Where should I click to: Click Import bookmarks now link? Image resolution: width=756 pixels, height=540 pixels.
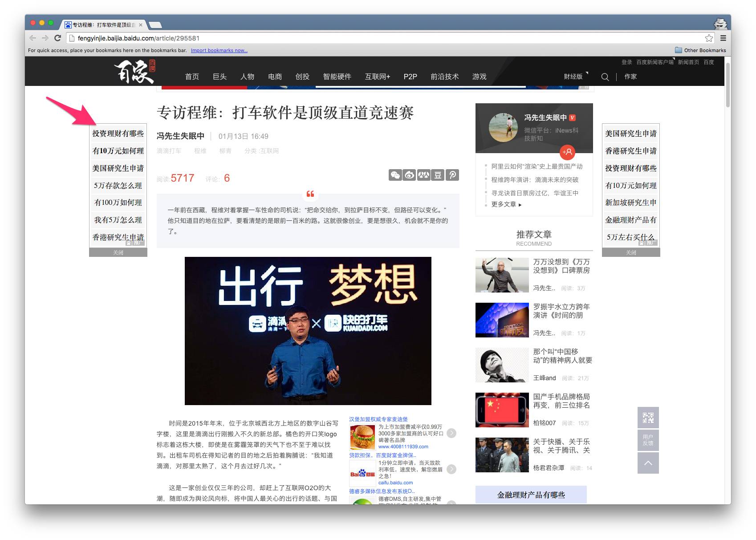(219, 50)
